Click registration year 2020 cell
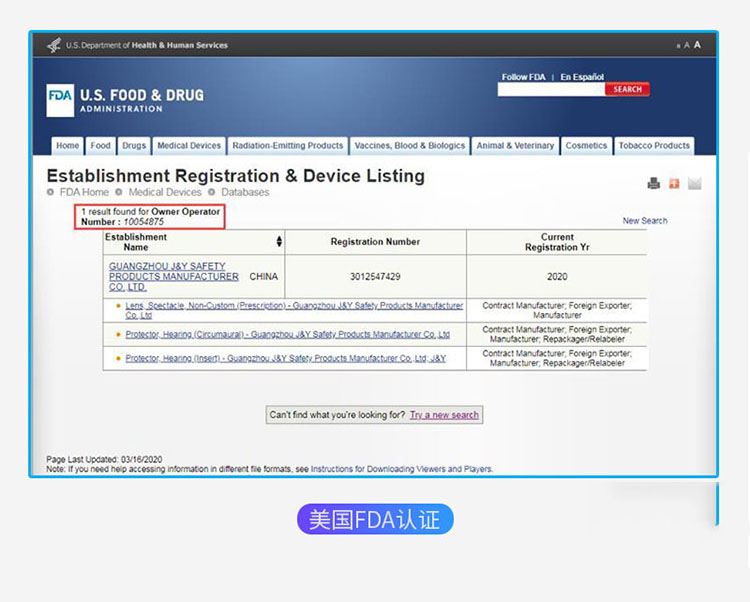 tap(557, 276)
